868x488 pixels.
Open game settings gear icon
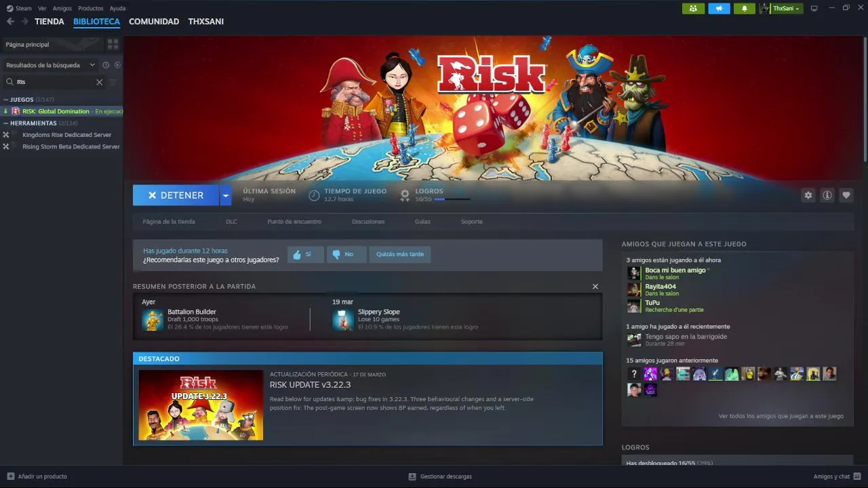(808, 195)
